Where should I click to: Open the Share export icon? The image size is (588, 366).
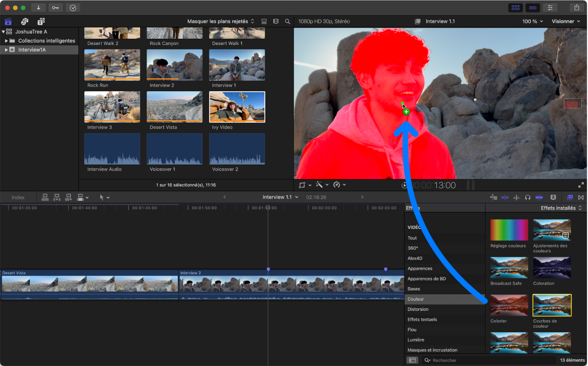coord(577,8)
